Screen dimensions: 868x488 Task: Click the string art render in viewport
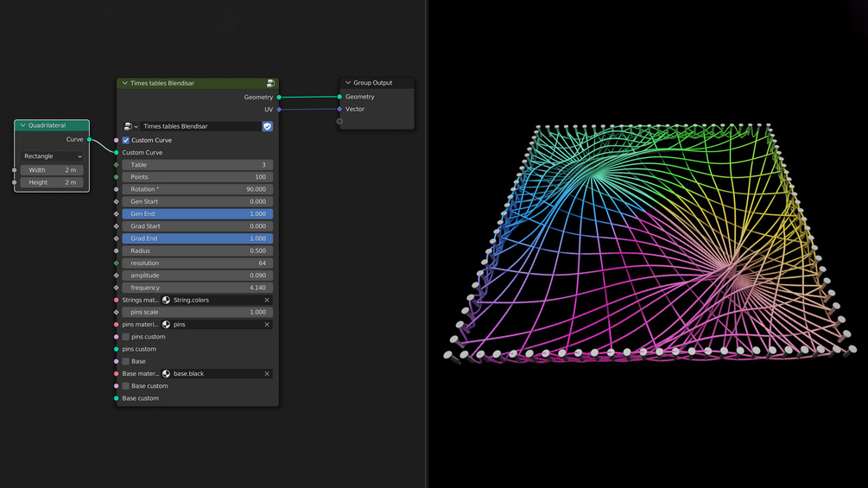point(650,244)
